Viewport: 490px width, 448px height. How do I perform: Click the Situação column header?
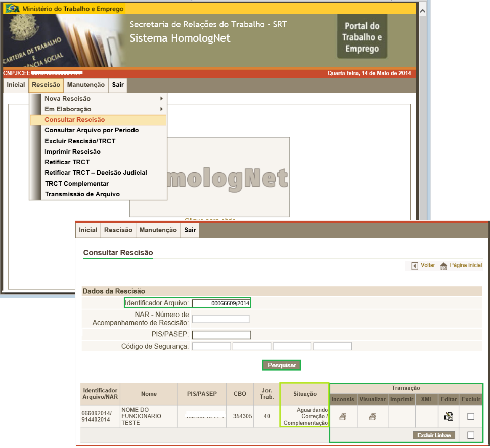tap(305, 394)
